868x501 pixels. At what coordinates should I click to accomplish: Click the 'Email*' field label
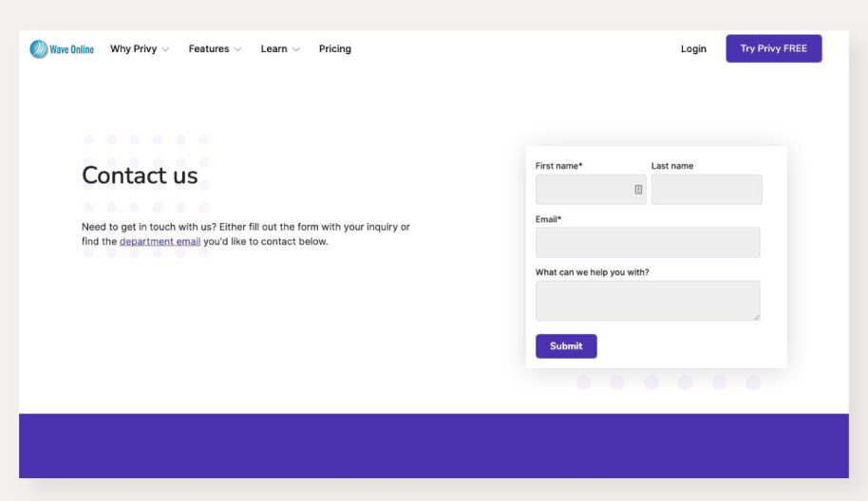pos(548,220)
